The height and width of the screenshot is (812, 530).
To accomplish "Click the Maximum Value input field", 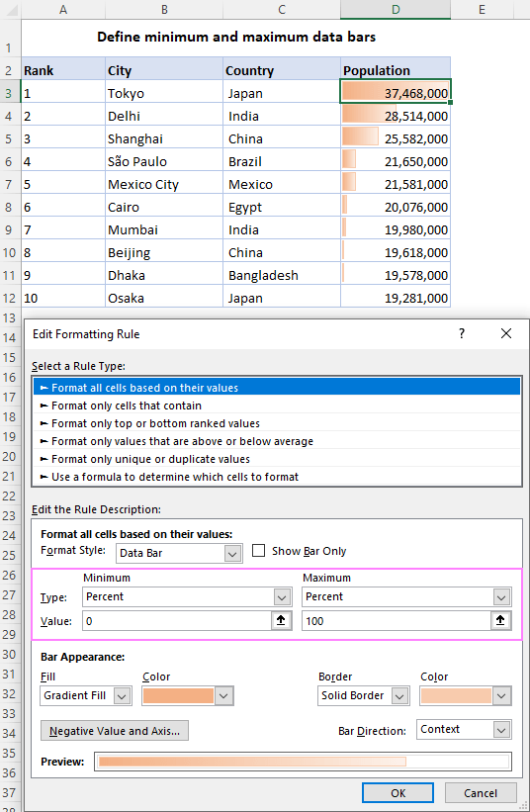I will tap(397, 620).
